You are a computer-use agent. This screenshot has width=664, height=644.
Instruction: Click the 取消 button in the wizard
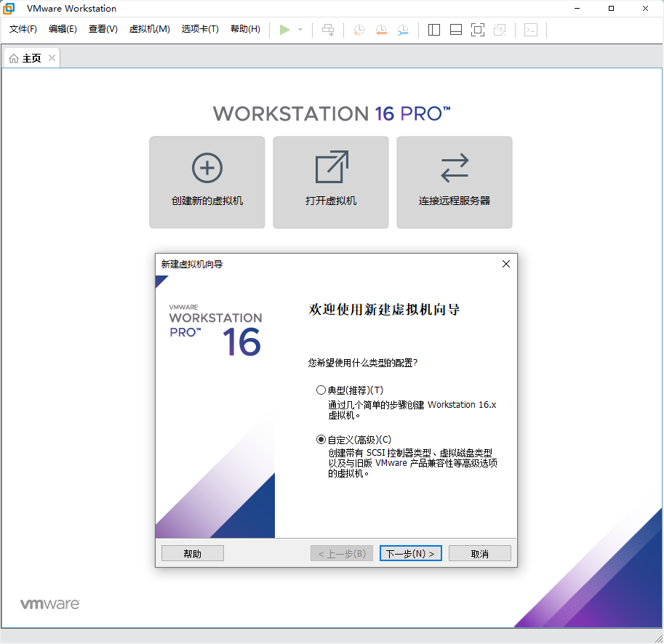pyautogui.click(x=480, y=553)
